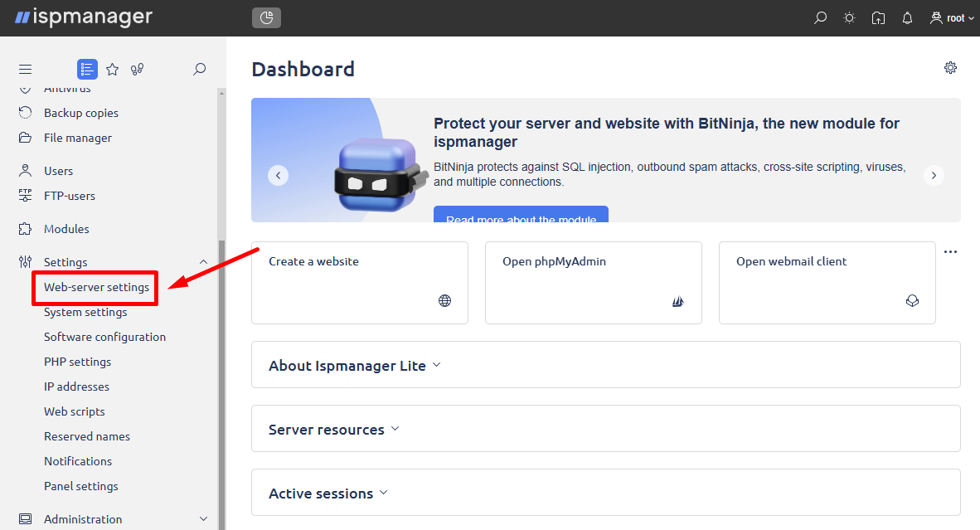Open dashboard settings gear icon

950,67
